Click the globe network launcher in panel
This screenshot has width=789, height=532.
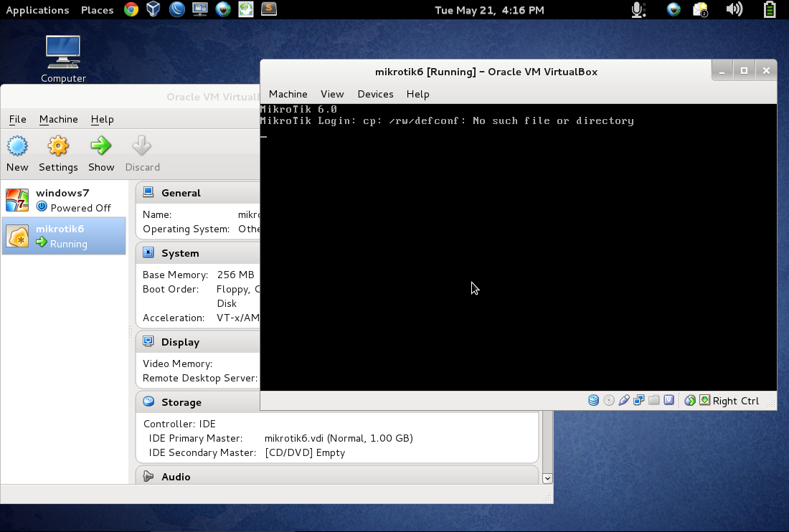coord(223,9)
